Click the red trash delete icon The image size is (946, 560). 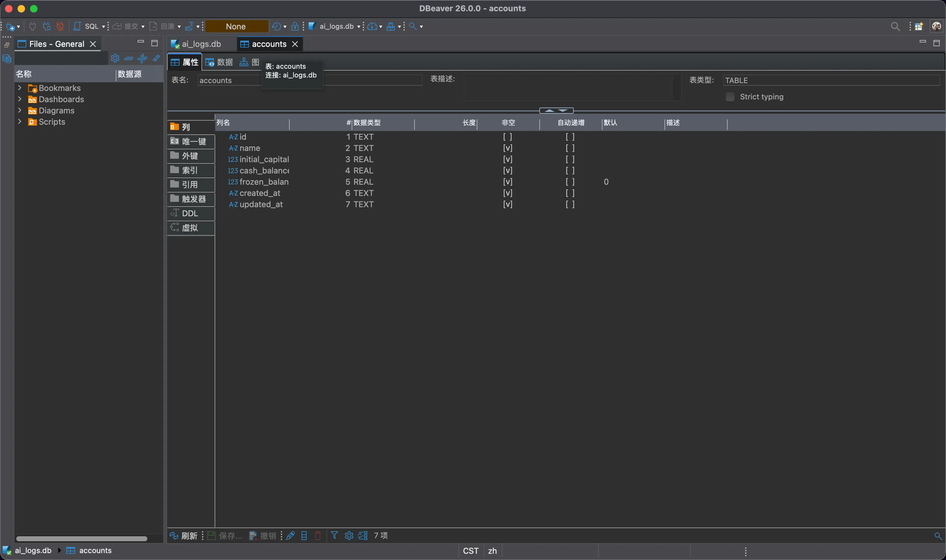point(318,536)
